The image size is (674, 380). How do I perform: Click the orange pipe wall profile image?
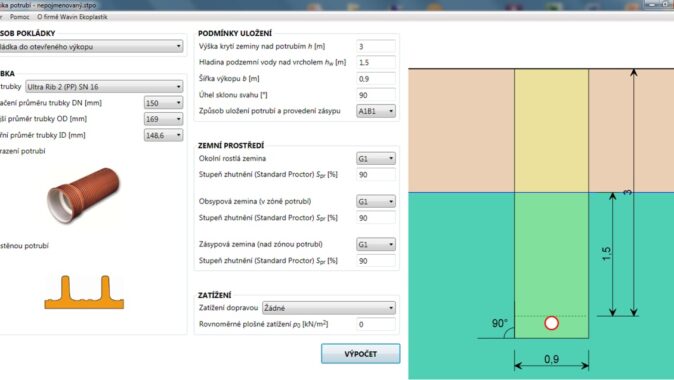point(84,292)
